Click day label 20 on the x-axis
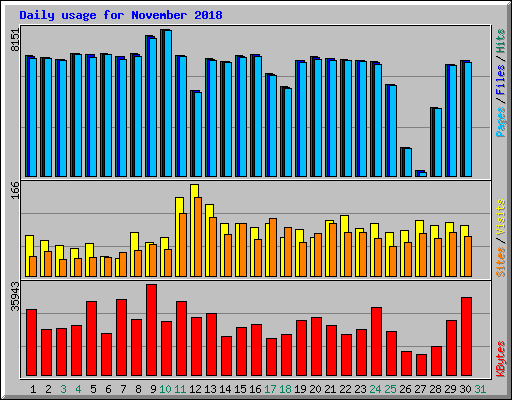 pyautogui.click(x=315, y=389)
